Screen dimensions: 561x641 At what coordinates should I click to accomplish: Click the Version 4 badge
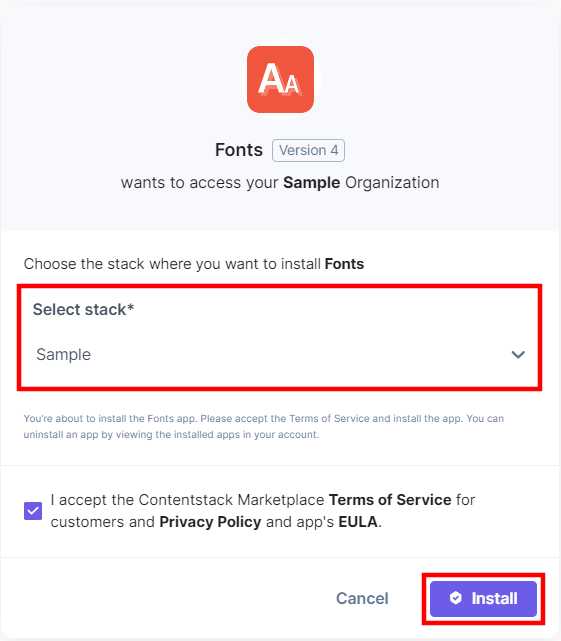point(308,150)
